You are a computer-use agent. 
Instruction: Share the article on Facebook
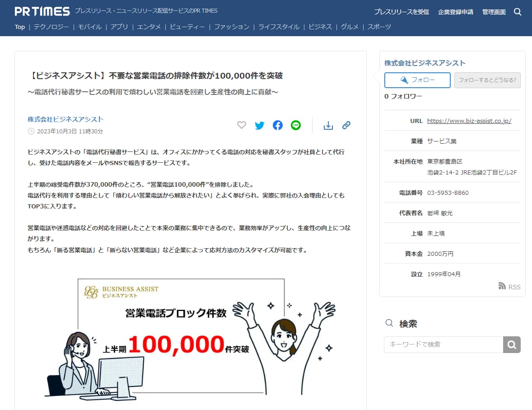278,125
